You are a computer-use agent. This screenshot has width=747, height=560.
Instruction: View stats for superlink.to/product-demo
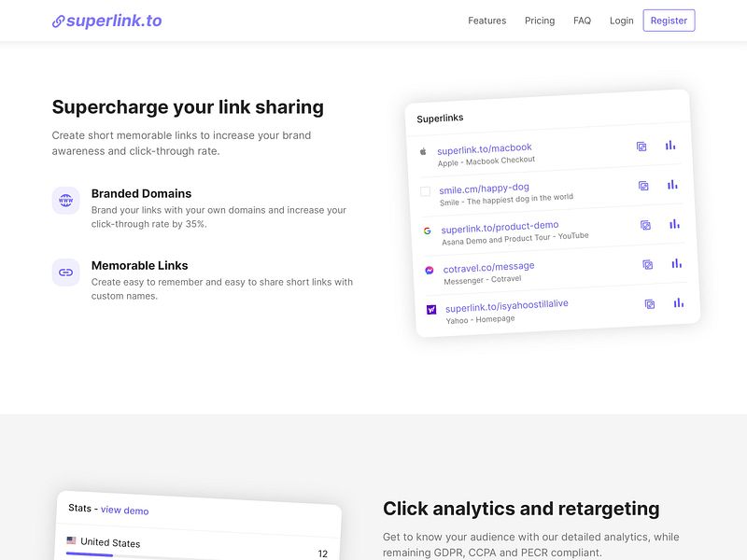coord(674,224)
